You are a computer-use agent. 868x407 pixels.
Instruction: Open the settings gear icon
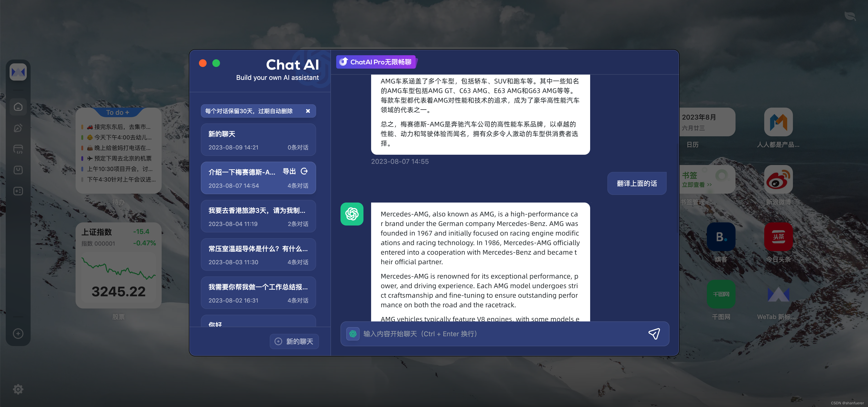pyautogui.click(x=18, y=389)
